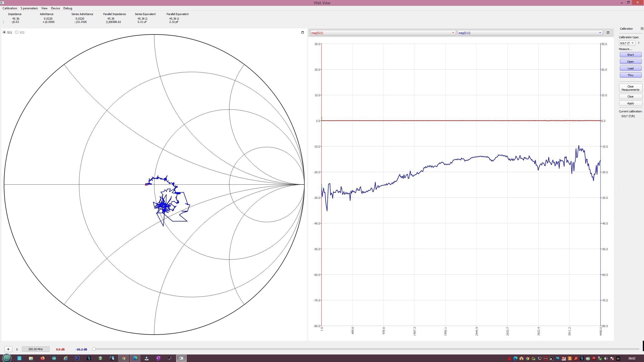644x362 pixels.
Task: Click the Current calibration SOLT (T/R) label
Action: tap(628, 116)
